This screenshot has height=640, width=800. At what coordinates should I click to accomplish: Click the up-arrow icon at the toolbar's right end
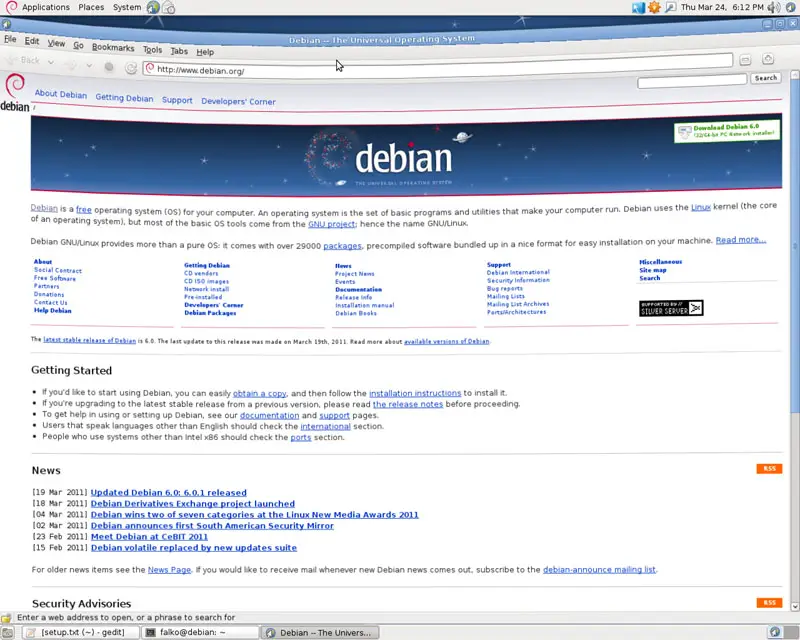768,59
